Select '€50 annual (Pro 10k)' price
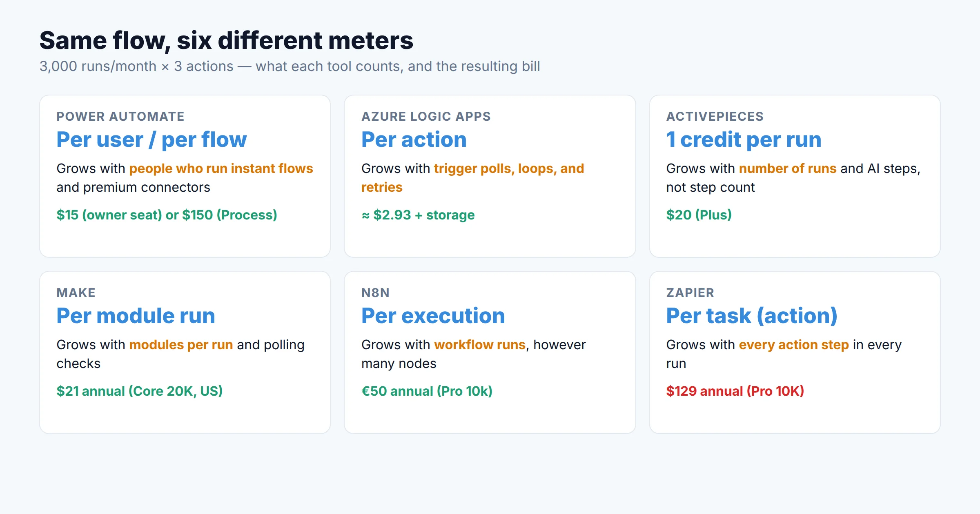Viewport: 980px width, 514px height. pyautogui.click(x=427, y=391)
